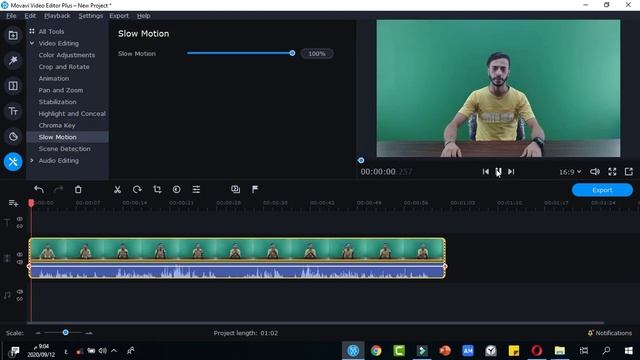
Task: Open the Pan and Zoom tool
Action: pyautogui.click(x=60, y=90)
